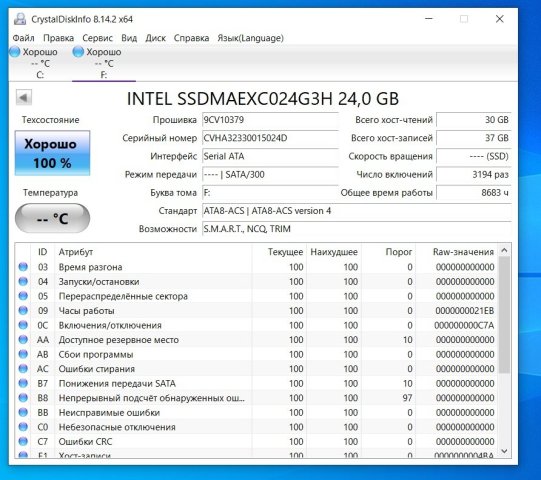Click the previous disk arrow button
The height and width of the screenshot is (480, 541).
click(x=24, y=98)
